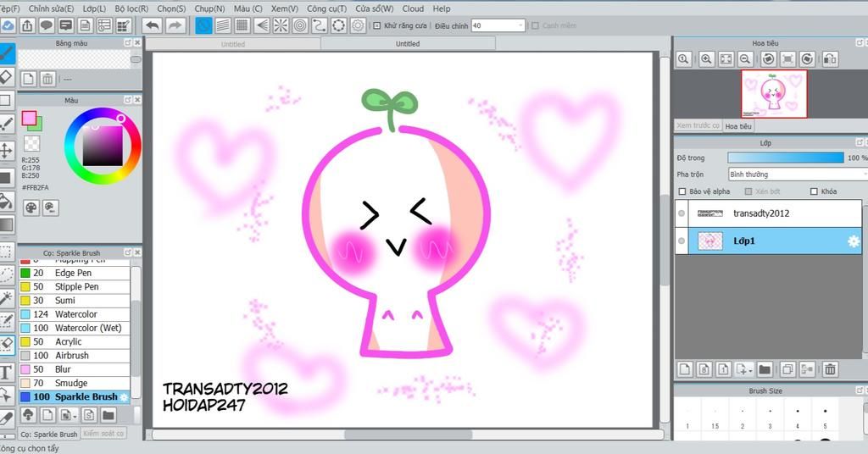Screen dimensions: 868x454
Task: Open the add-brush dropdown arrow button
Action: 68,415
